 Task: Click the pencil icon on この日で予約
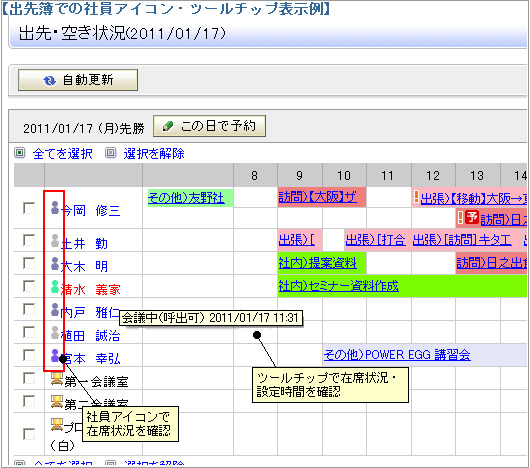click(168, 126)
